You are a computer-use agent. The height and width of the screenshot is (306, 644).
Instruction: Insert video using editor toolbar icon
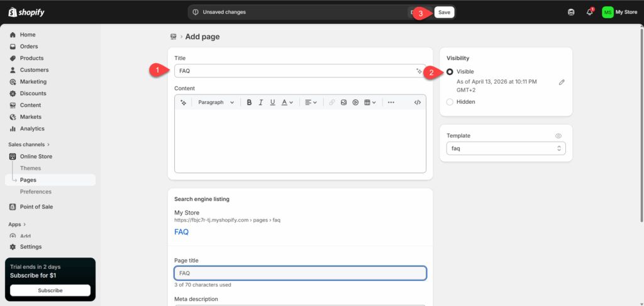[355, 103]
